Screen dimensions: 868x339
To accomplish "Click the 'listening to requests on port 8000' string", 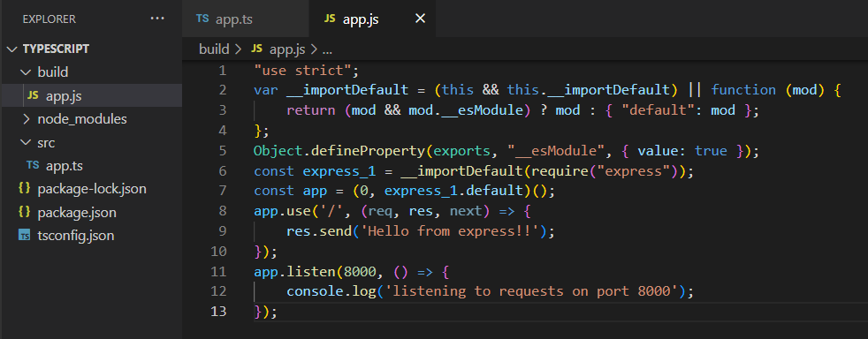I will point(531,291).
